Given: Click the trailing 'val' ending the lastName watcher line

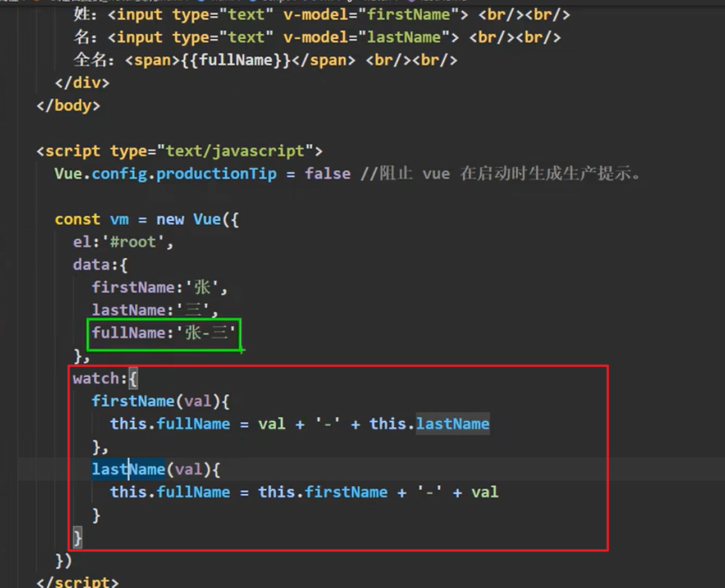Looking at the screenshot, I should [x=485, y=493].
